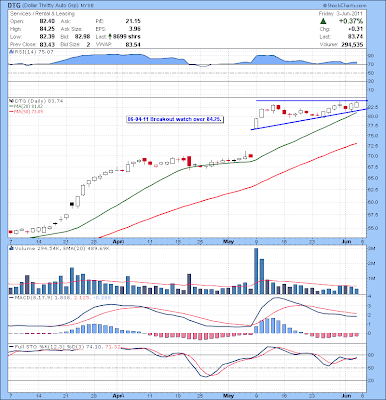Click the MACD(8,17,9) indicator label
This screenshot has height=400, width=386.
(x=34, y=297)
